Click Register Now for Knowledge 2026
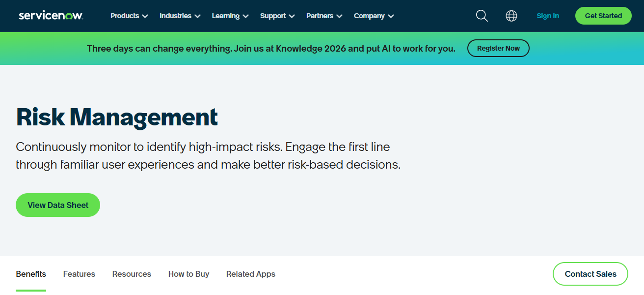 coord(498,48)
